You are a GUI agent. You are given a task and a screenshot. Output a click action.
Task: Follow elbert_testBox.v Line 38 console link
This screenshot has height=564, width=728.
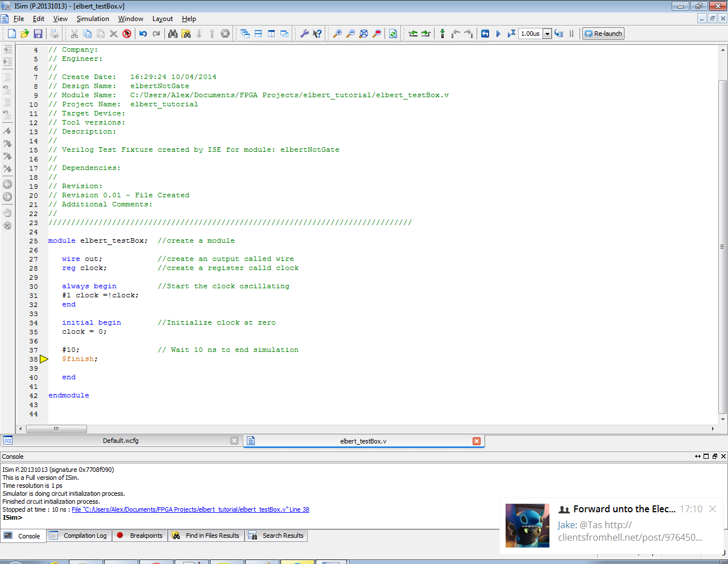[191, 509]
